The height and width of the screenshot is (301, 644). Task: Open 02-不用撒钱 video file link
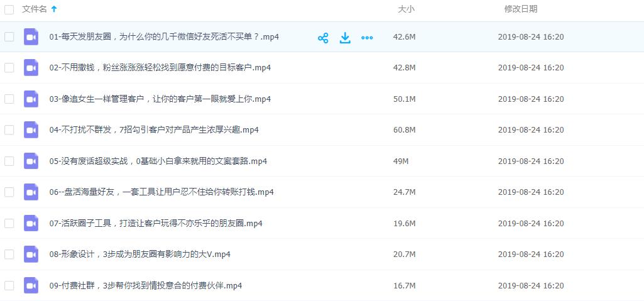pyautogui.click(x=160, y=68)
